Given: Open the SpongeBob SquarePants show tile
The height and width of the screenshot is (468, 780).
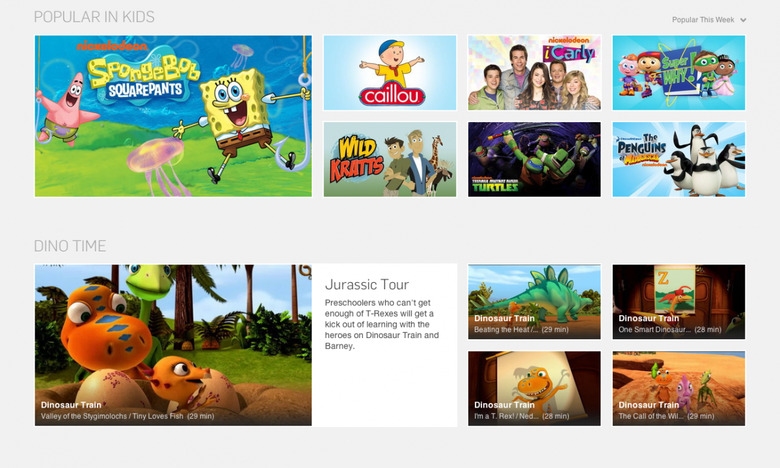Looking at the screenshot, I should click(x=173, y=116).
